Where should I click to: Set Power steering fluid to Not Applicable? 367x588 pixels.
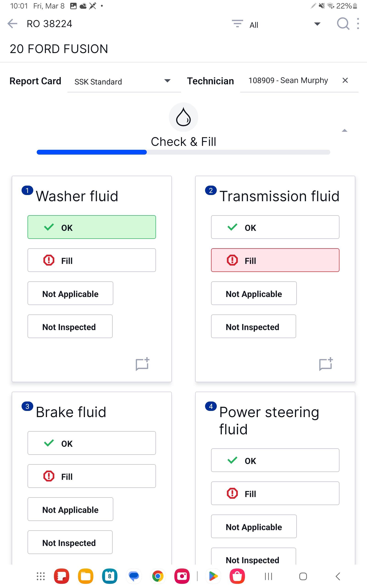coord(254,526)
